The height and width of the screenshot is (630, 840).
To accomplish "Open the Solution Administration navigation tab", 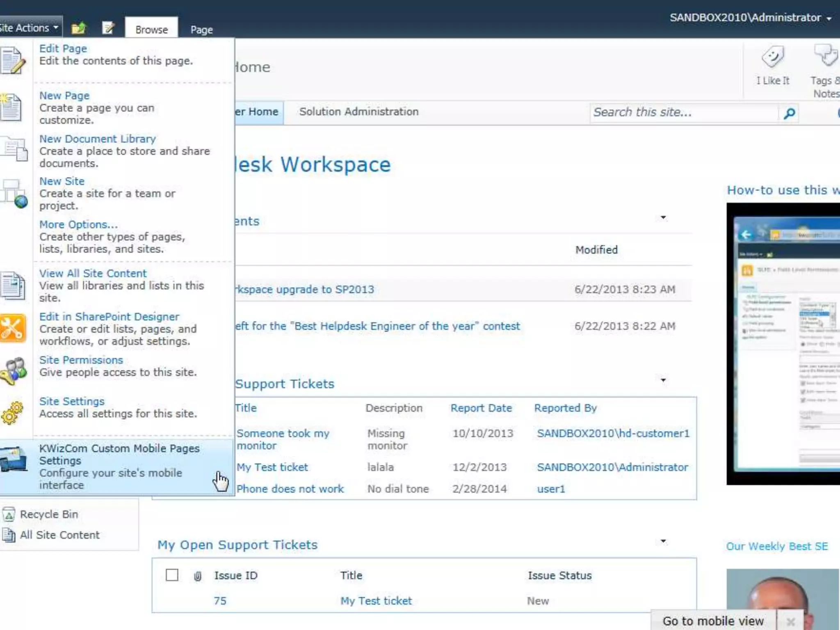I will [x=359, y=112].
